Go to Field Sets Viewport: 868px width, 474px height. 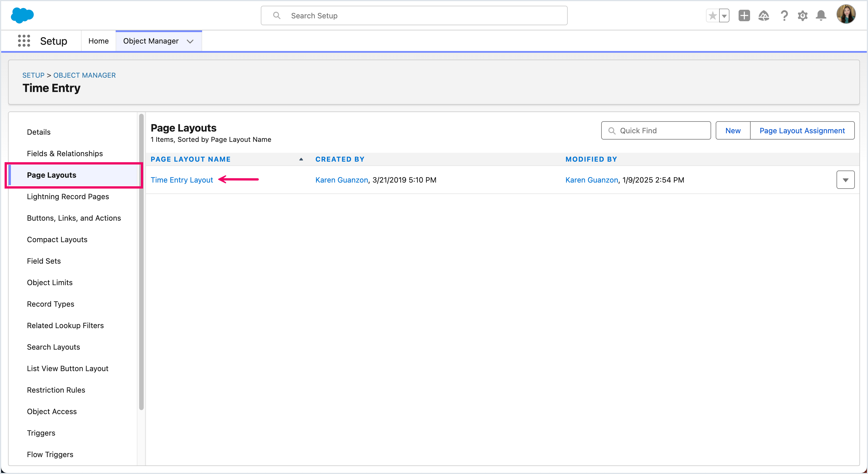pyautogui.click(x=44, y=261)
